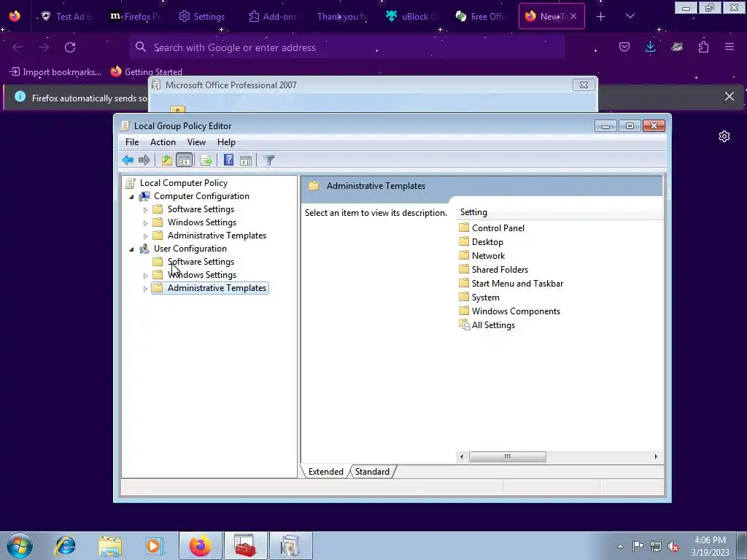The image size is (747, 560).
Task: Switch to the uBlock tab
Action: point(411,17)
